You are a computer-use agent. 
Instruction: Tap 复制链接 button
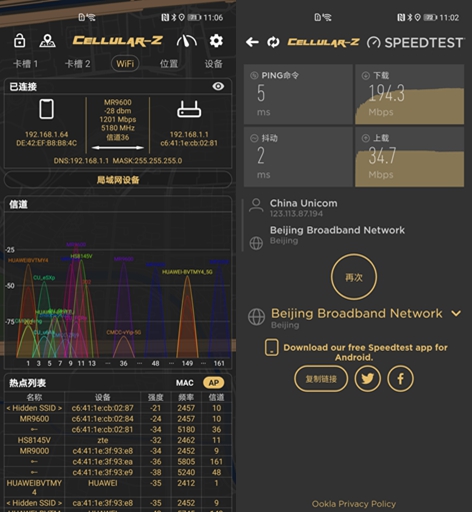pos(321,379)
